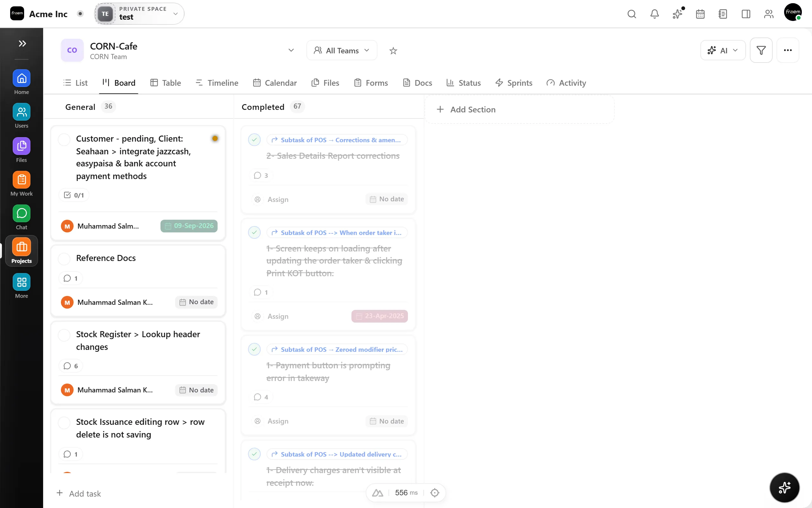Click the orange priority dot on Customer task
The image size is (812, 508).
pos(215,138)
